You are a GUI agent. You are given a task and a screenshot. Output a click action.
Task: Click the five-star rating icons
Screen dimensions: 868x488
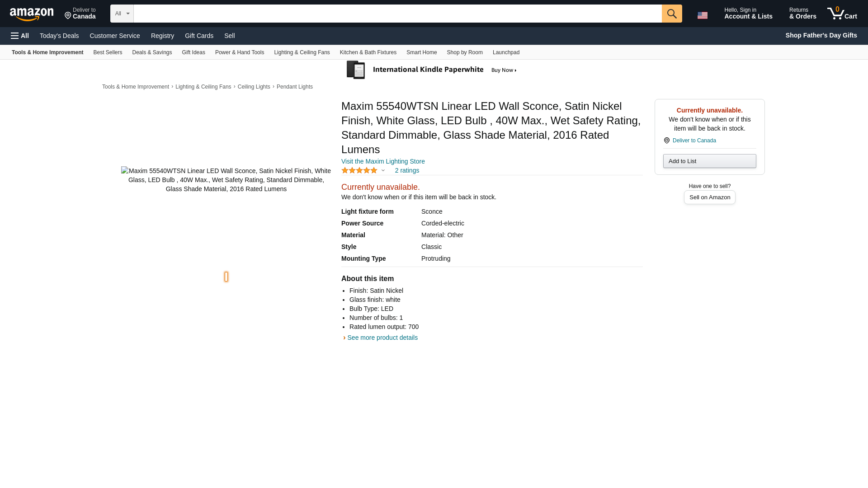[359, 170]
